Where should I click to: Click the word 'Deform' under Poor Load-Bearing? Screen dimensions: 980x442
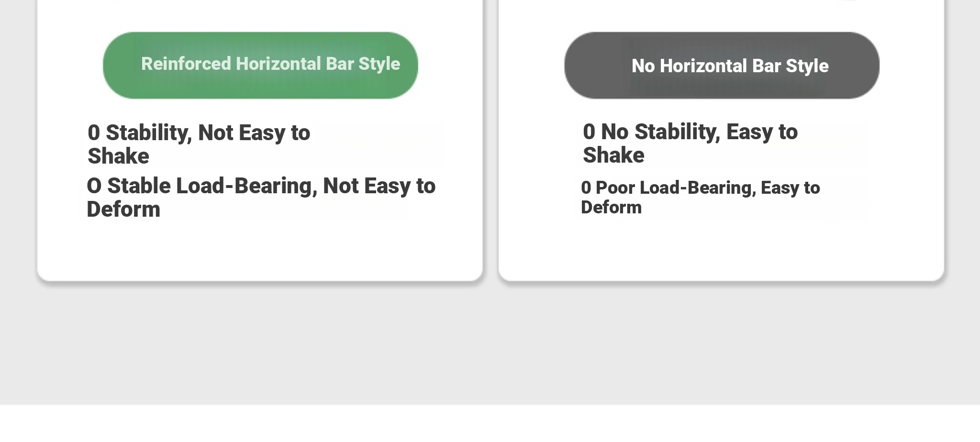[x=611, y=207]
